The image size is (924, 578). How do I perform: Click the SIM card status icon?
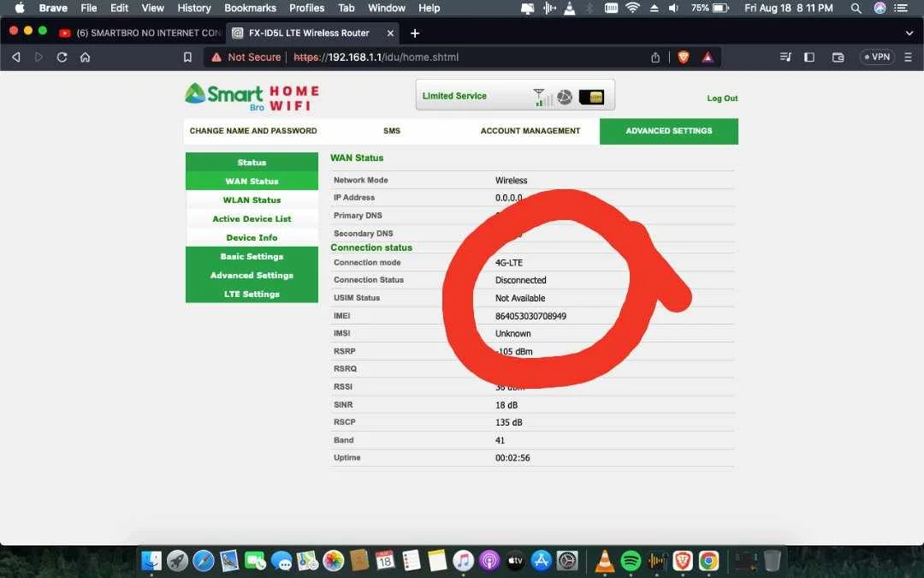[592, 98]
